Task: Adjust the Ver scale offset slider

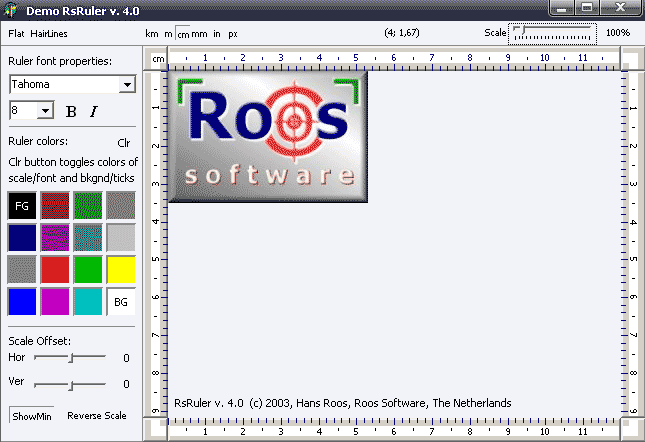Action: (70, 384)
